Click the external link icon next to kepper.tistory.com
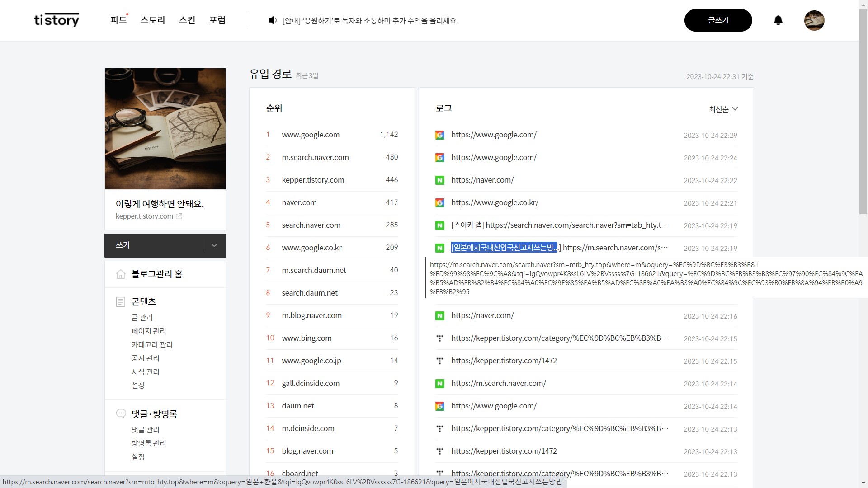This screenshot has width=868, height=488. [x=179, y=216]
